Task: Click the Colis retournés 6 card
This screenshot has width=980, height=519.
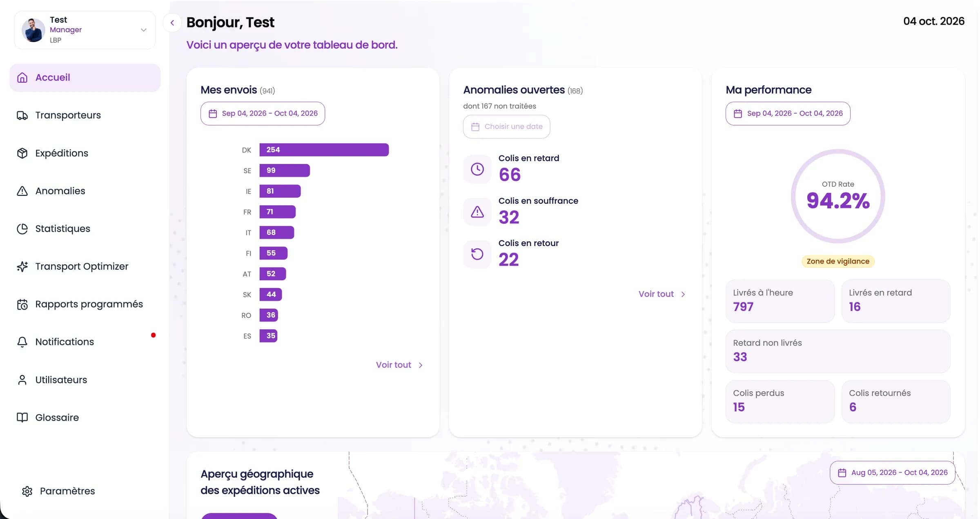Action: tap(896, 402)
